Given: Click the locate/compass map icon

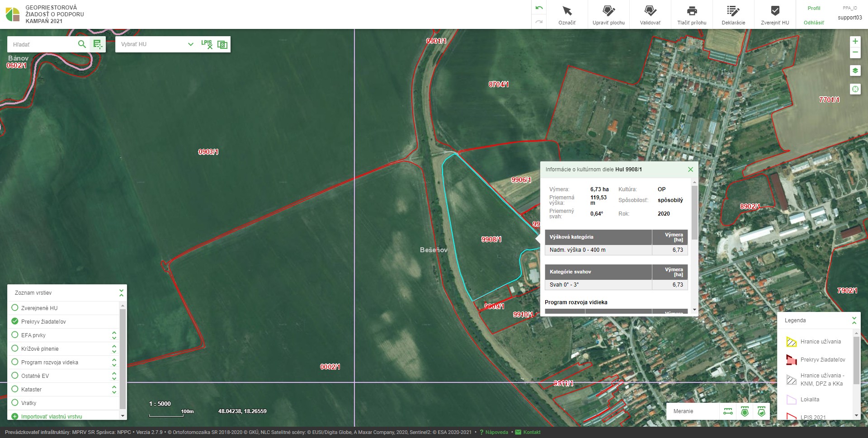Looking at the screenshot, I should [x=855, y=89].
